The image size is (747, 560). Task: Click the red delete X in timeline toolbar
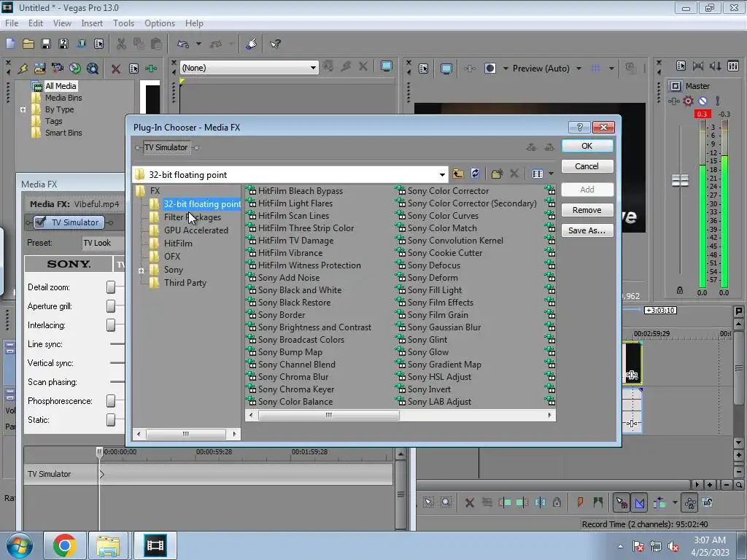click(x=469, y=502)
